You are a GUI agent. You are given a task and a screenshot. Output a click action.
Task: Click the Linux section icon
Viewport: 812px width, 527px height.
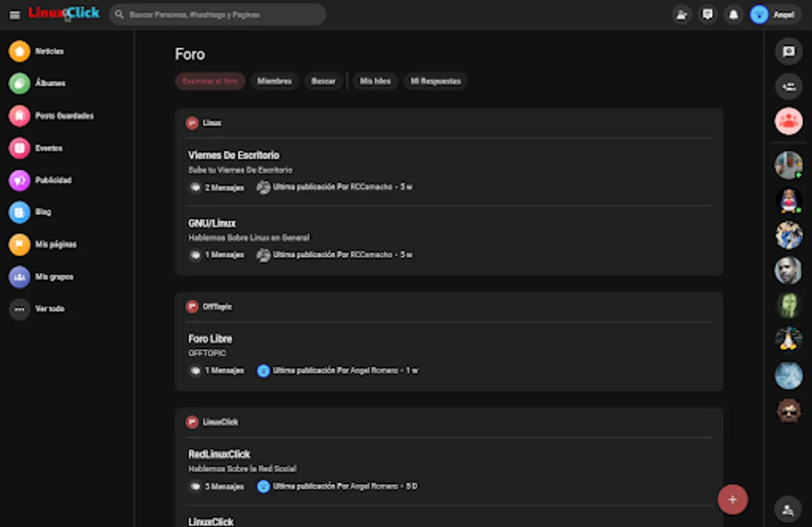(192, 123)
